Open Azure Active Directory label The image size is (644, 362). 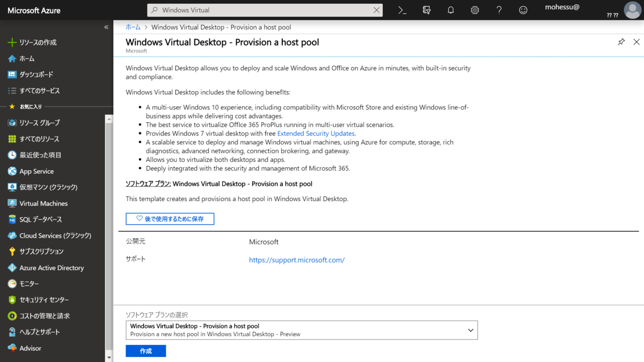pos(52,268)
